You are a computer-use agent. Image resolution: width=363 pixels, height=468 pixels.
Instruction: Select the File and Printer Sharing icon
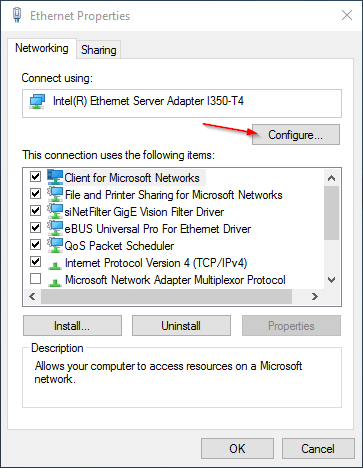tap(55, 194)
